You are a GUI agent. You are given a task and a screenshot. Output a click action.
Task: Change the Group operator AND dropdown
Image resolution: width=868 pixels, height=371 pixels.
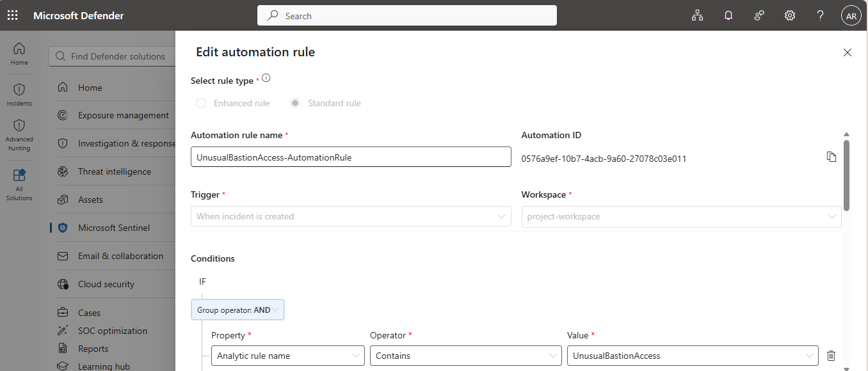pos(237,310)
